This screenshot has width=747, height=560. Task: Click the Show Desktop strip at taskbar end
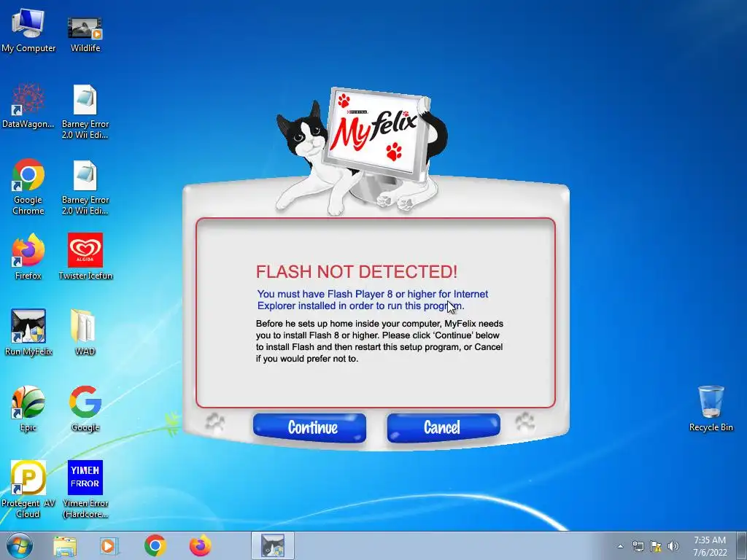[742, 545]
